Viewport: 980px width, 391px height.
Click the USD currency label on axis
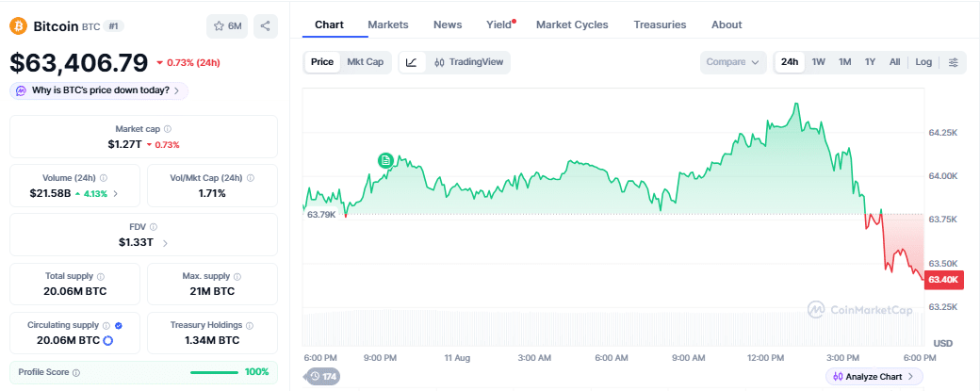point(942,344)
